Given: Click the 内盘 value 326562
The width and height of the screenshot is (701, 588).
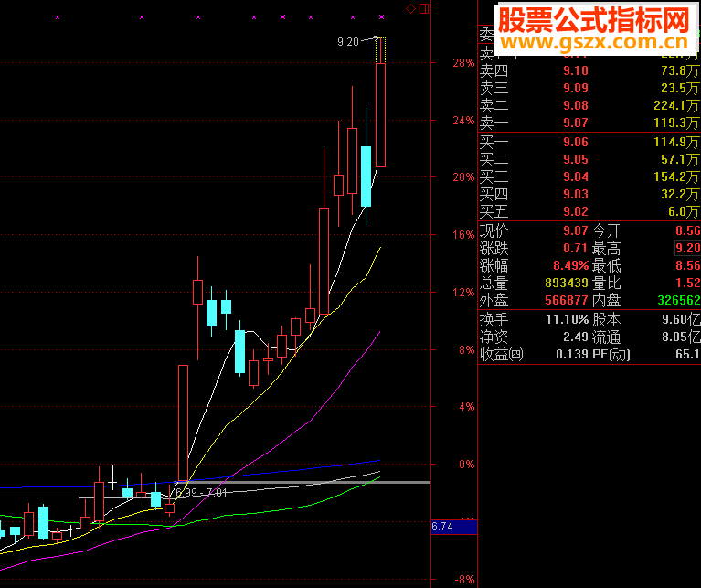Looking at the screenshot, I should [679, 300].
